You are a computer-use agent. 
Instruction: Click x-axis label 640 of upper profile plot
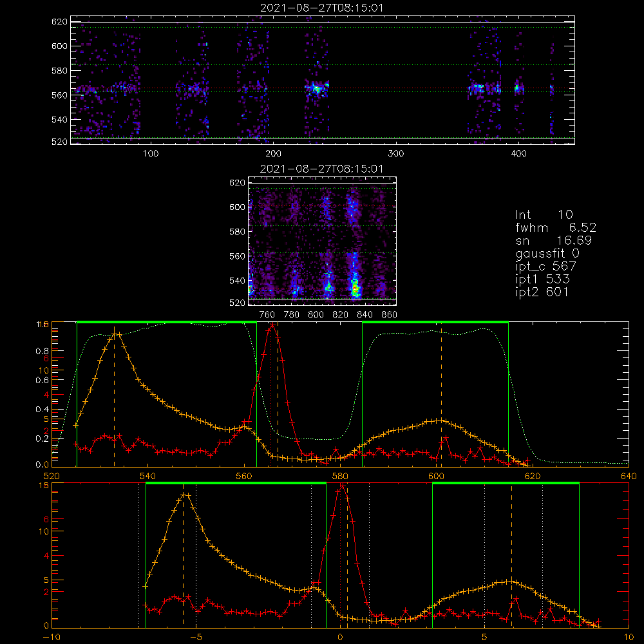[629, 477]
